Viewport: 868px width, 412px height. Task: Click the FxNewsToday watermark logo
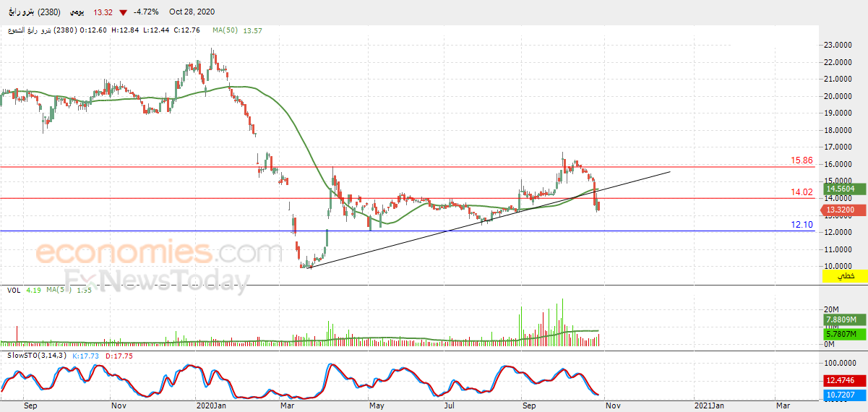157,280
